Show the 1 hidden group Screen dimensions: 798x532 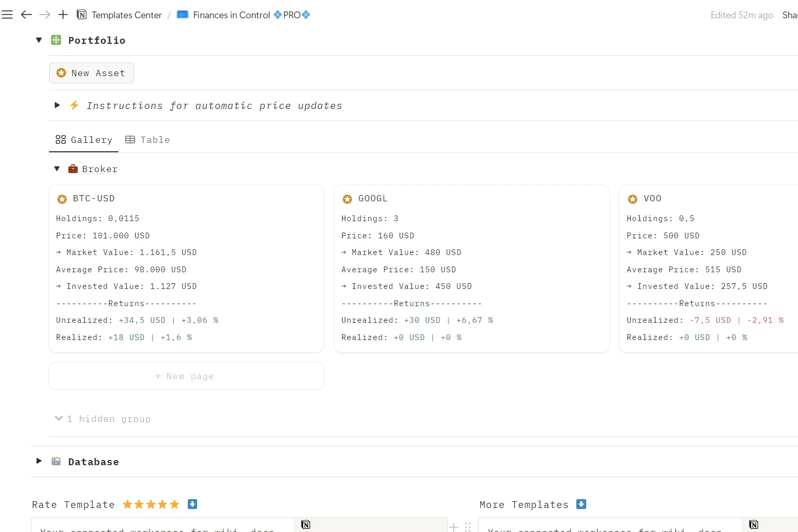tap(103, 419)
